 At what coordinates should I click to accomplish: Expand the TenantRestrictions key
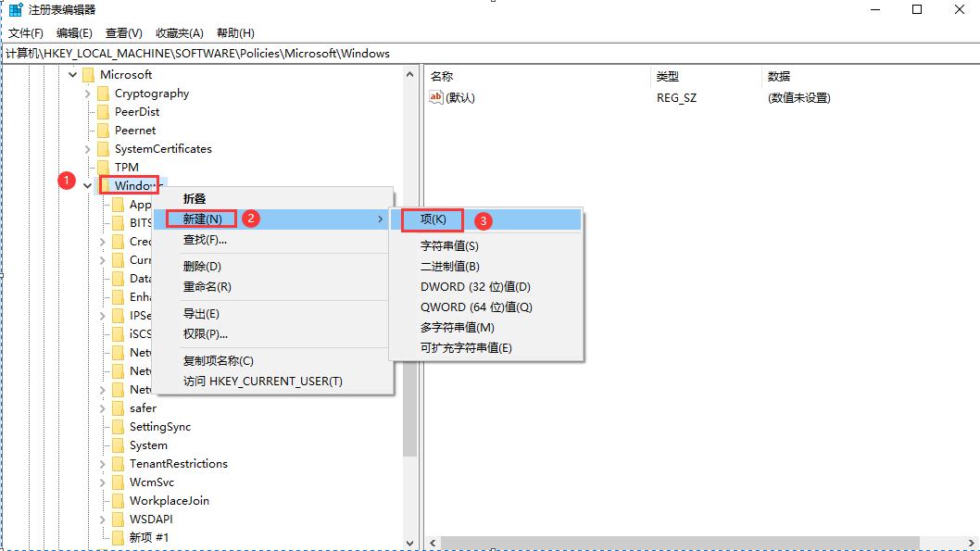(102, 463)
